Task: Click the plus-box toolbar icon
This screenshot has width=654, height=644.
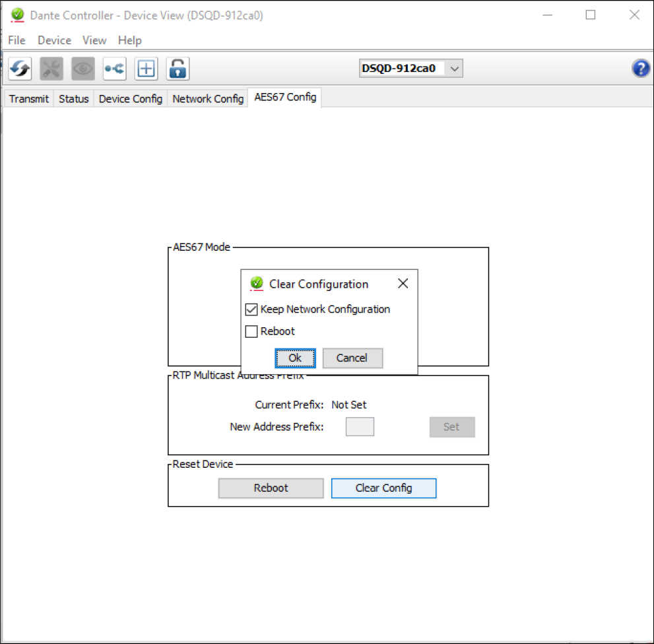Action: pyautogui.click(x=146, y=69)
